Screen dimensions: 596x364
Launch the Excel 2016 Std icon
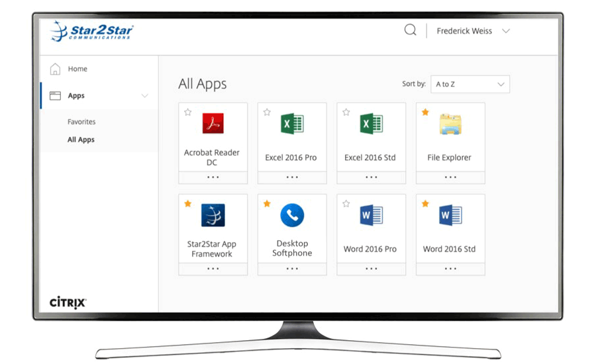pyautogui.click(x=371, y=124)
